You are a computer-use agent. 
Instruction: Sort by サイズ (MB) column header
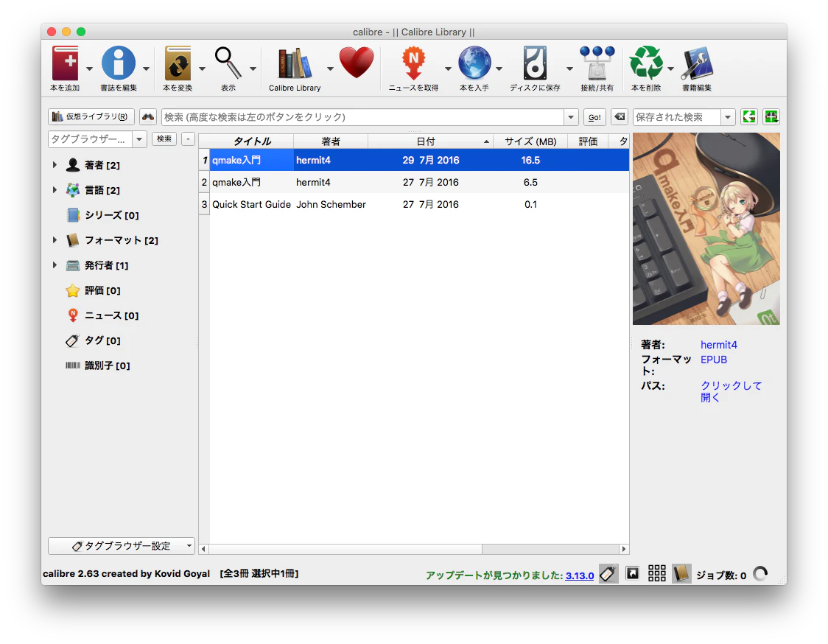click(x=530, y=141)
